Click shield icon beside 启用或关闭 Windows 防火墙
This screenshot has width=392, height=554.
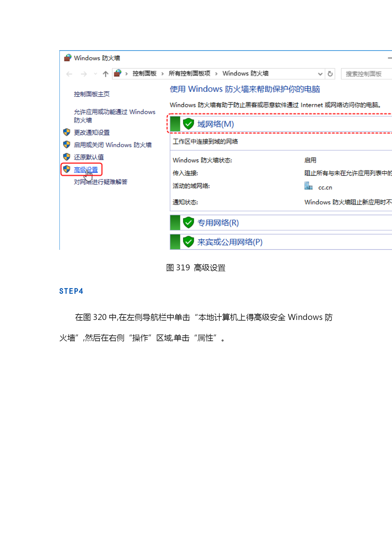(67, 144)
